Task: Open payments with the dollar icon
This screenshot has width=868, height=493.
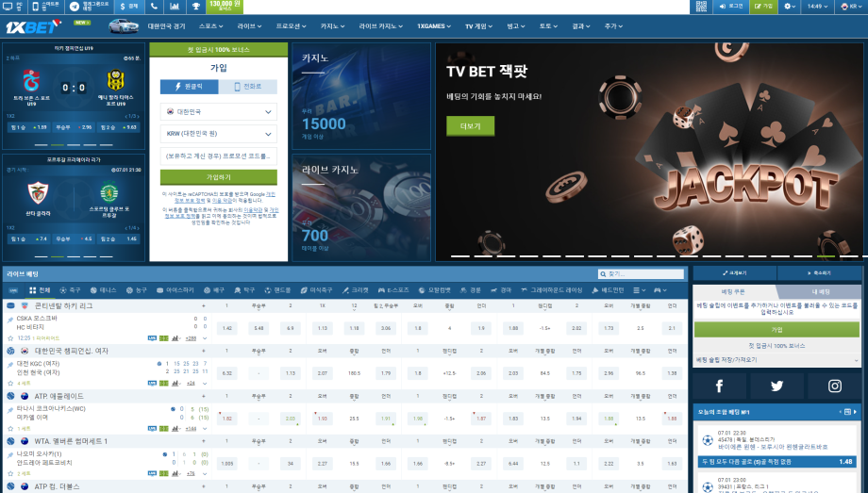Action: 129,7
